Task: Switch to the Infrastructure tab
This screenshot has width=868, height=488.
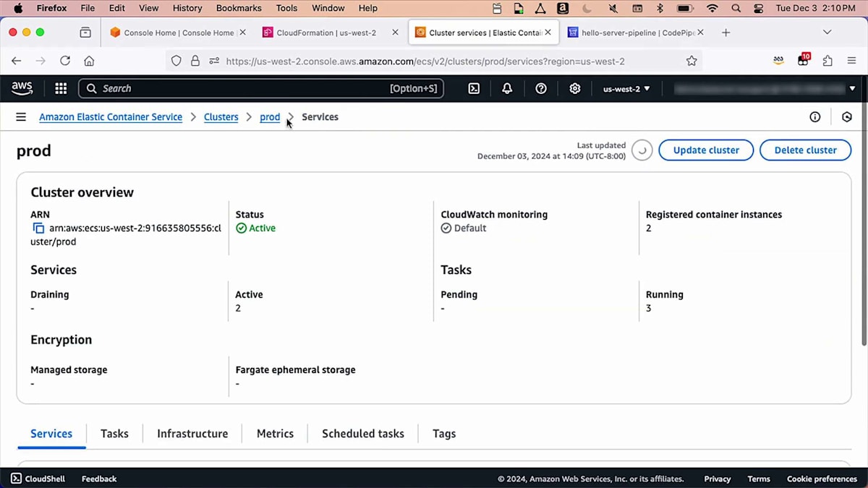Action: click(192, 434)
